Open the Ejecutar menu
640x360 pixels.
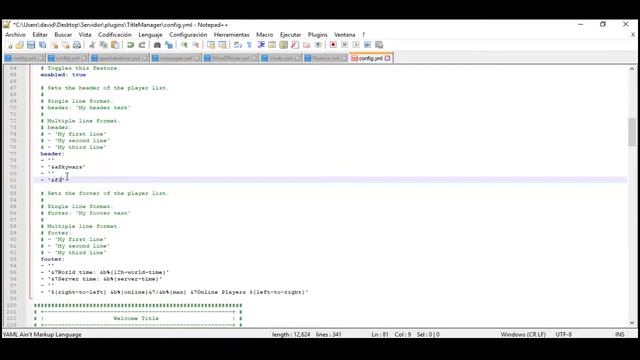pos(290,35)
